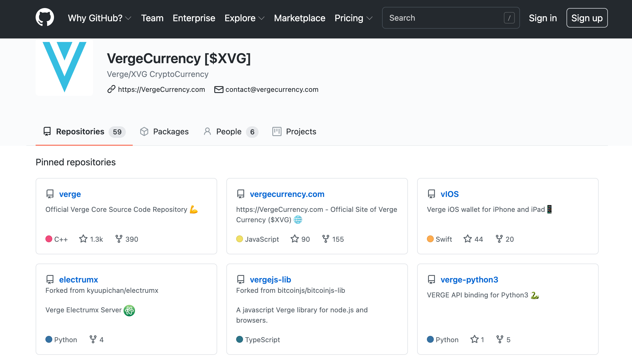
Task: Click the VergeCurrency organization avatar
Action: [x=64, y=67]
